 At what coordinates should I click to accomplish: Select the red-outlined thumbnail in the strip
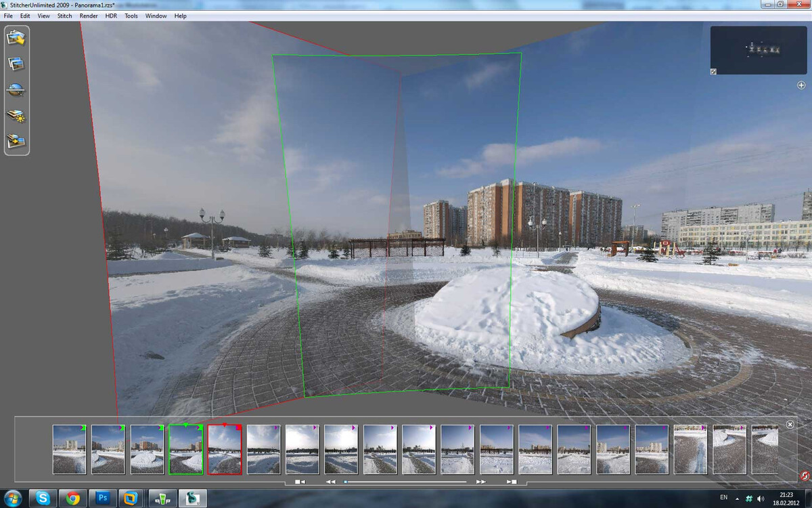(x=225, y=449)
